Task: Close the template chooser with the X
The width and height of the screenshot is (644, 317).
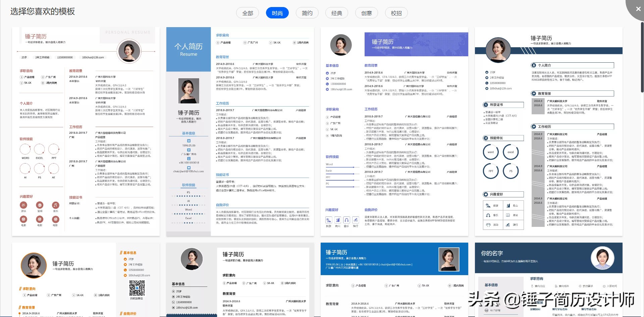Action: [x=638, y=9]
